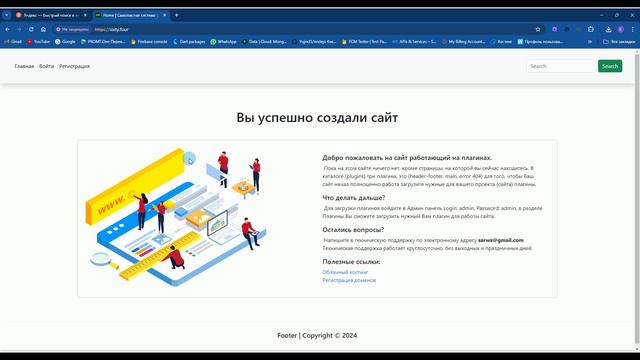Open the FCM Tester bookmark
Viewport: 640px width, 360px height.
364,42
